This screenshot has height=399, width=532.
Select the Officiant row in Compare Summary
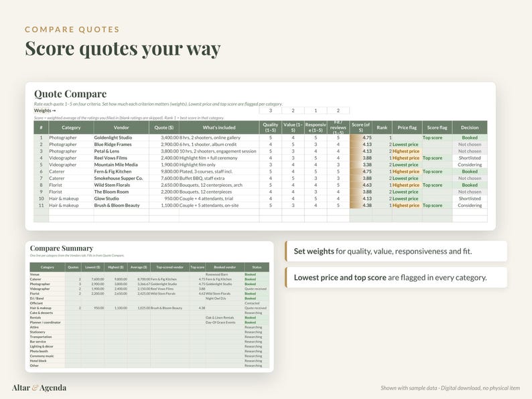tap(149, 303)
